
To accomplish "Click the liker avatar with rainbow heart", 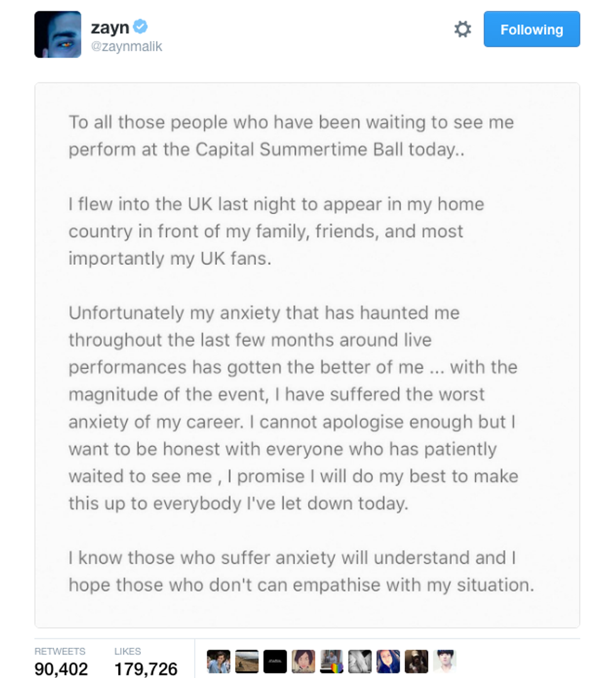I will tap(332, 662).
